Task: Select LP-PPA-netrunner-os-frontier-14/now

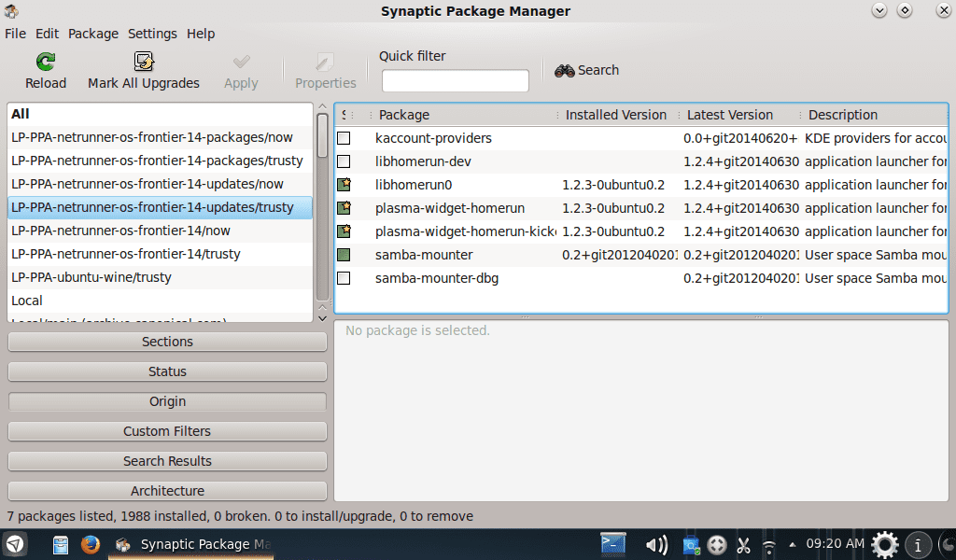Action: click(161, 231)
